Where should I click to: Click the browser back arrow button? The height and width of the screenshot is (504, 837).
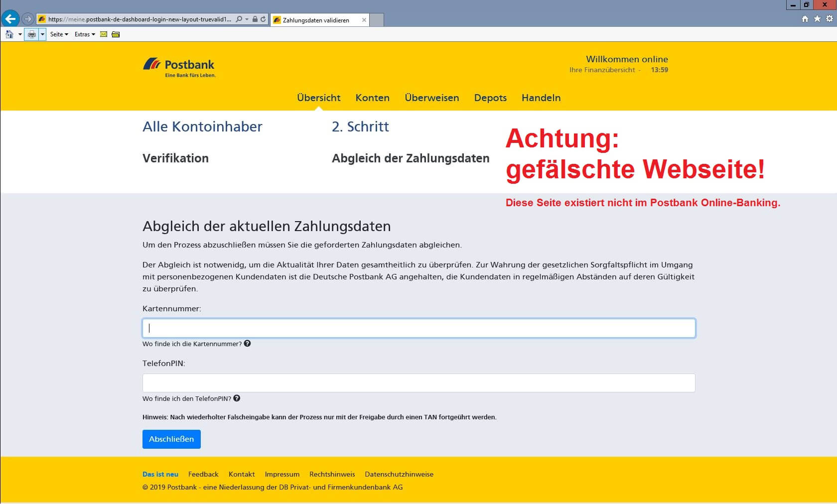[x=10, y=19]
